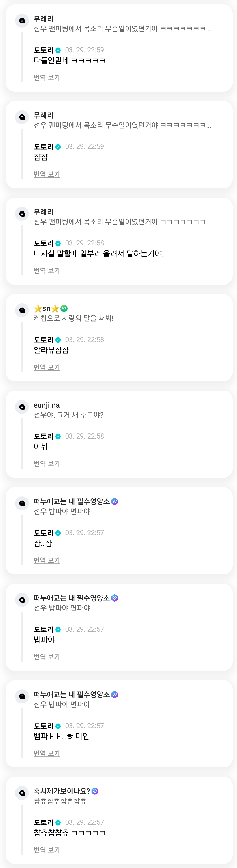
Task: Open the eunji na username
Action: 47,405
